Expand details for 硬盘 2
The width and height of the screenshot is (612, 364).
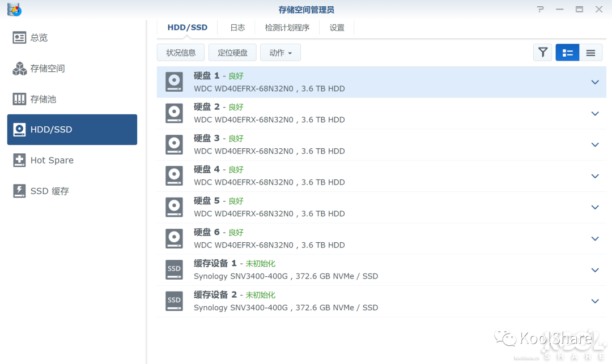pyautogui.click(x=595, y=114)
